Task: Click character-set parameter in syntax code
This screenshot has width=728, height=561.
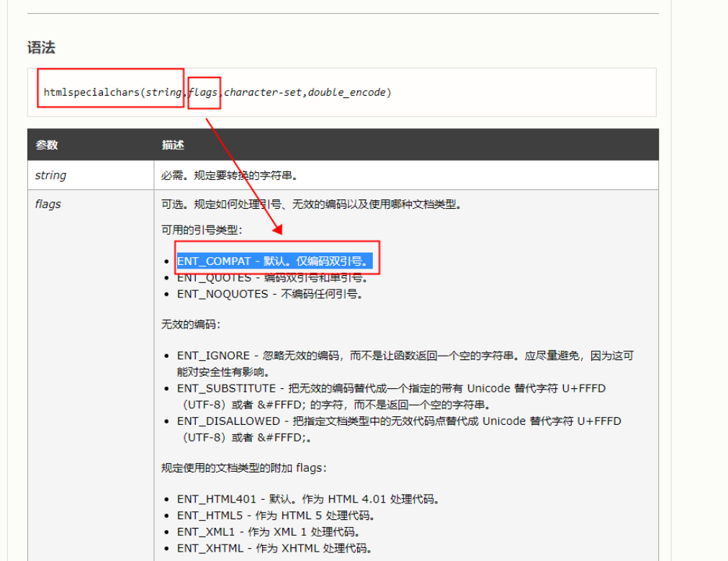Action: (x=264, y=92)
